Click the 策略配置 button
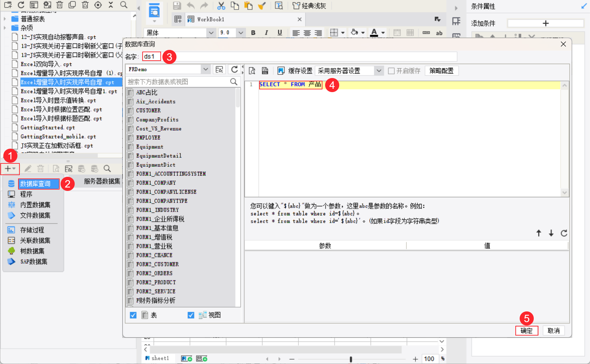 (442, 71)
